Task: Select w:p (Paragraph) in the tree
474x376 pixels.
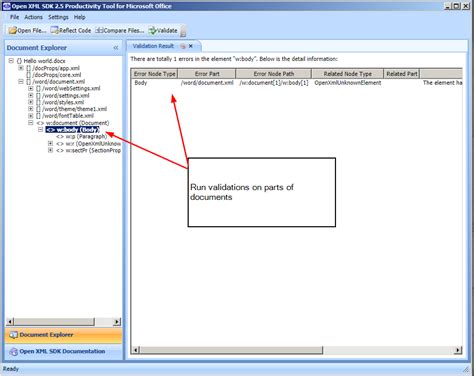Action: [x=82, y=136]
